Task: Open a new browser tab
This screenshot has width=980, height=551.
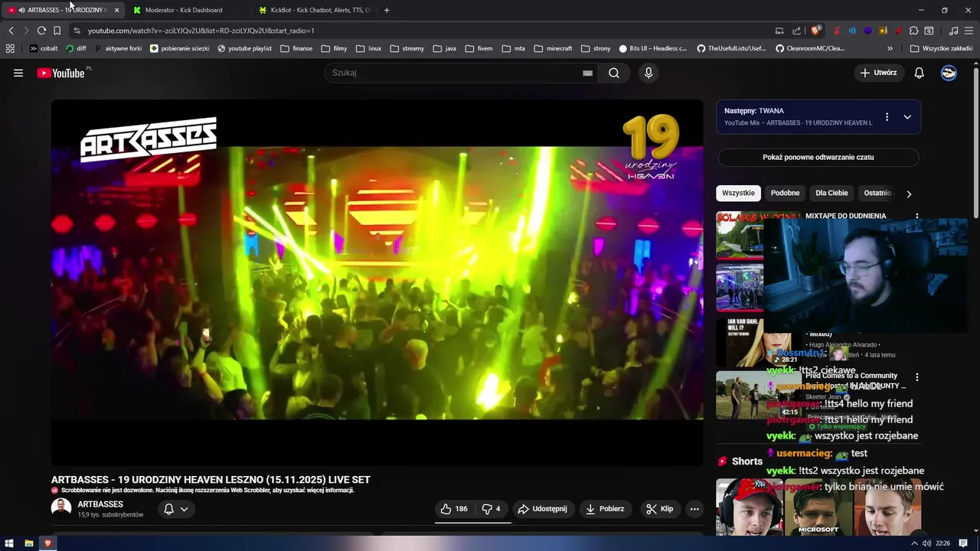Action: [387, 10]
